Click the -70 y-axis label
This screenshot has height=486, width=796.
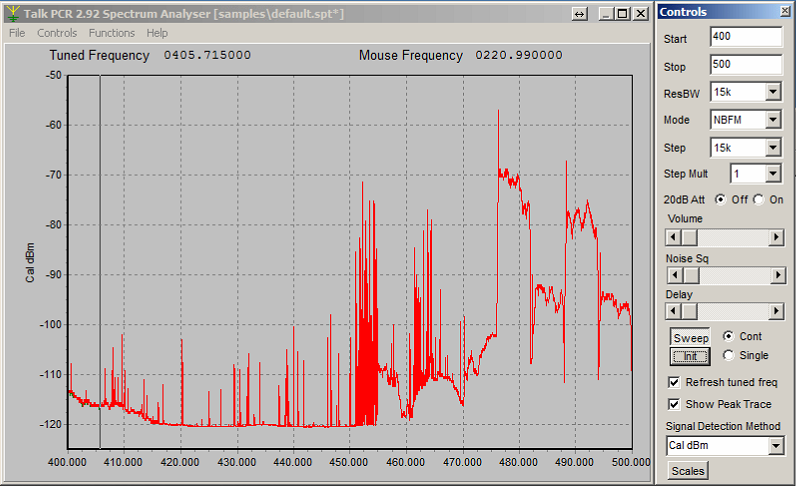tap(53, 175)
